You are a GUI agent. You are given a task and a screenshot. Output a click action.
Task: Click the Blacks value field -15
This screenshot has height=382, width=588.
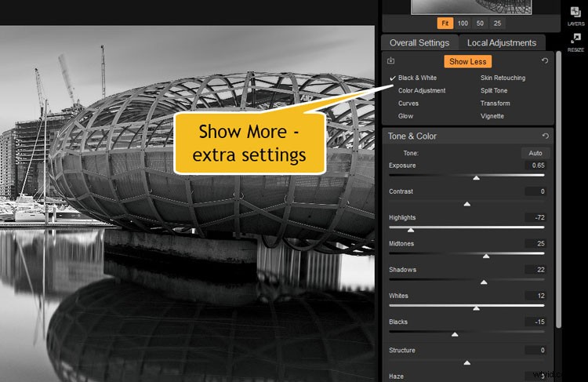pyautogui.click(x=535, y=322)
